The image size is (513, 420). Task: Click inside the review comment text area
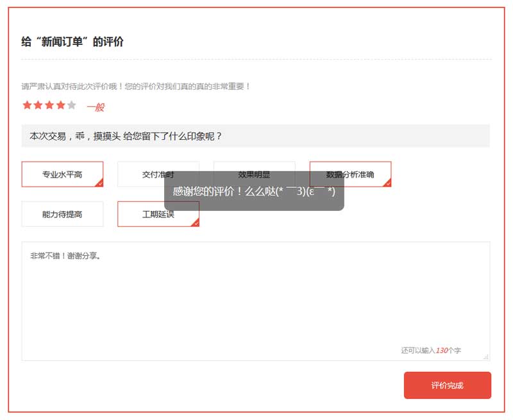255,301
